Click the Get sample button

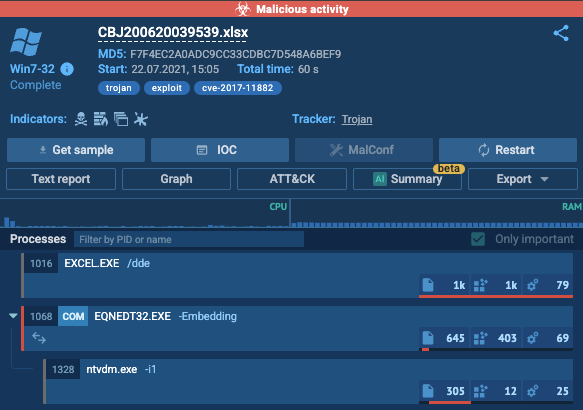click(x=76, y=150)
